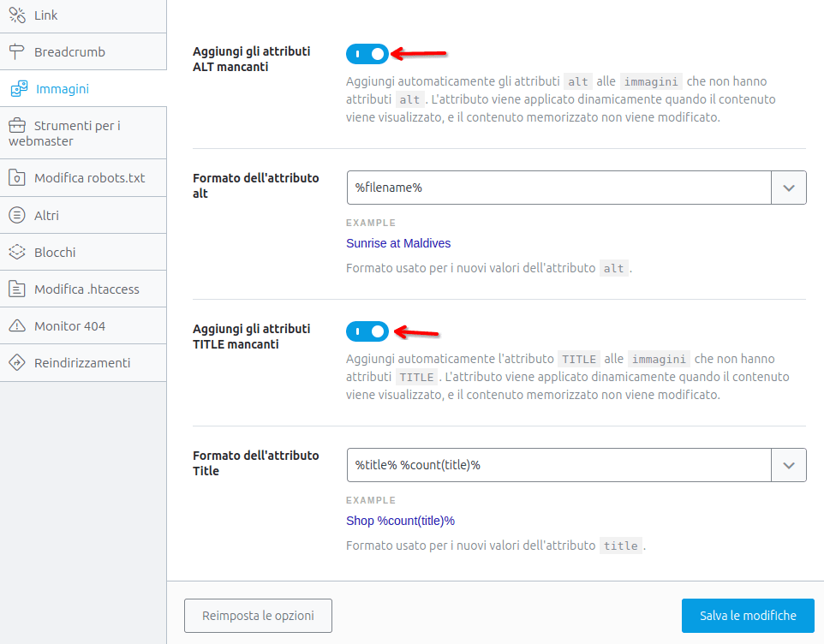
Task: Open the Altri settings tab
Action: coord(83,215)
